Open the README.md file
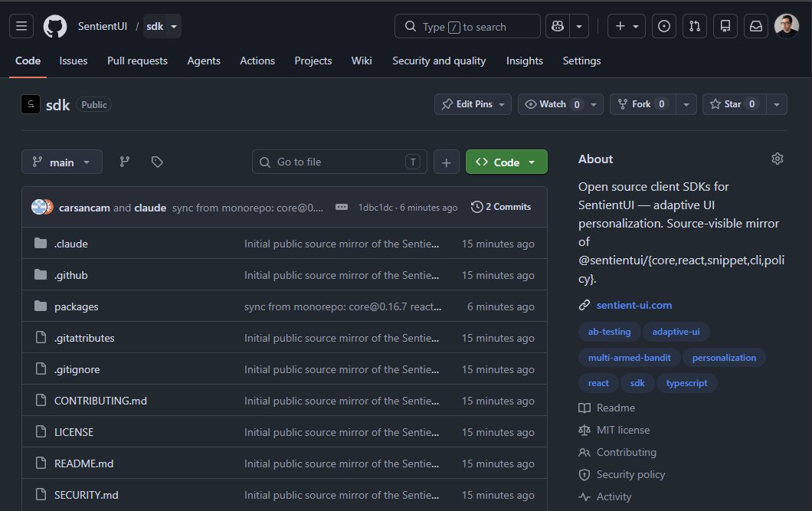Screen dimensions: 812x511 pos(84,464)
